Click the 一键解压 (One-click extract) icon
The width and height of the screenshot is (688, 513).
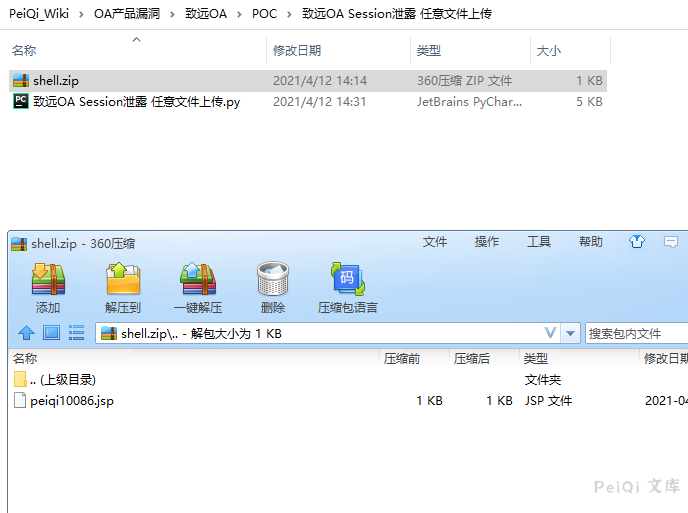tap(198, 280)
